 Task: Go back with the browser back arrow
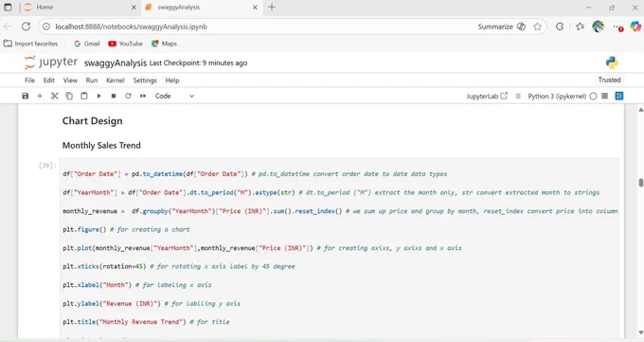(8, 27)
